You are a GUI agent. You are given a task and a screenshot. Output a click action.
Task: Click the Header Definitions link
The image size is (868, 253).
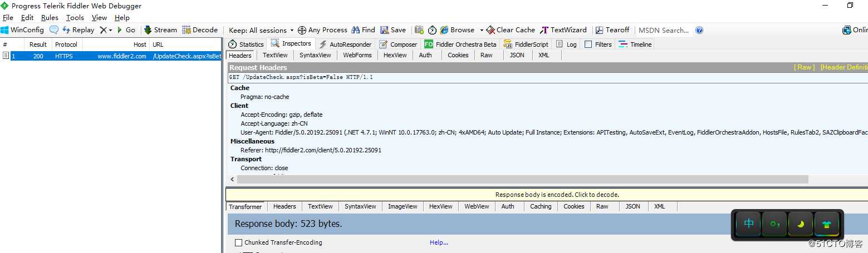844,67
